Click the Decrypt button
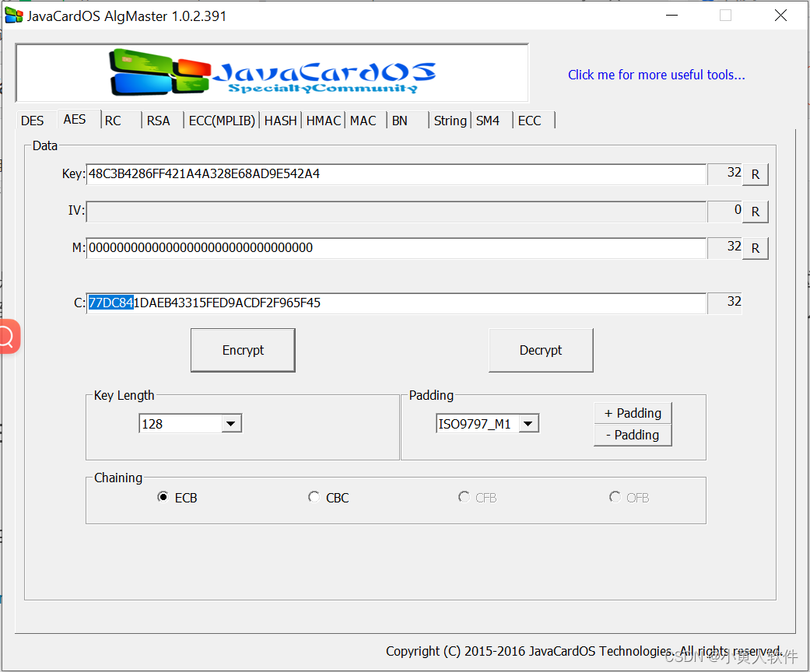Screen dimensions: 810x672 click(541, 350)
